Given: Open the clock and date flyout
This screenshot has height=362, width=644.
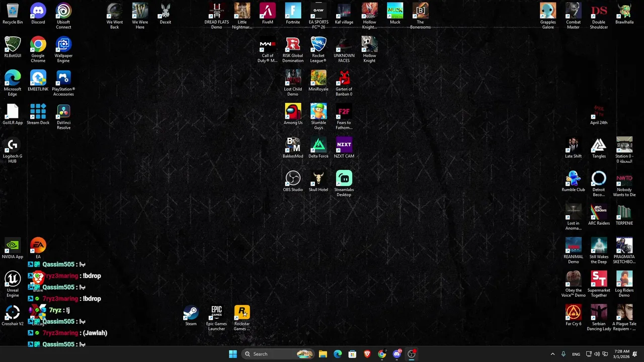Looking at the screenshot, I should point(622,354).
